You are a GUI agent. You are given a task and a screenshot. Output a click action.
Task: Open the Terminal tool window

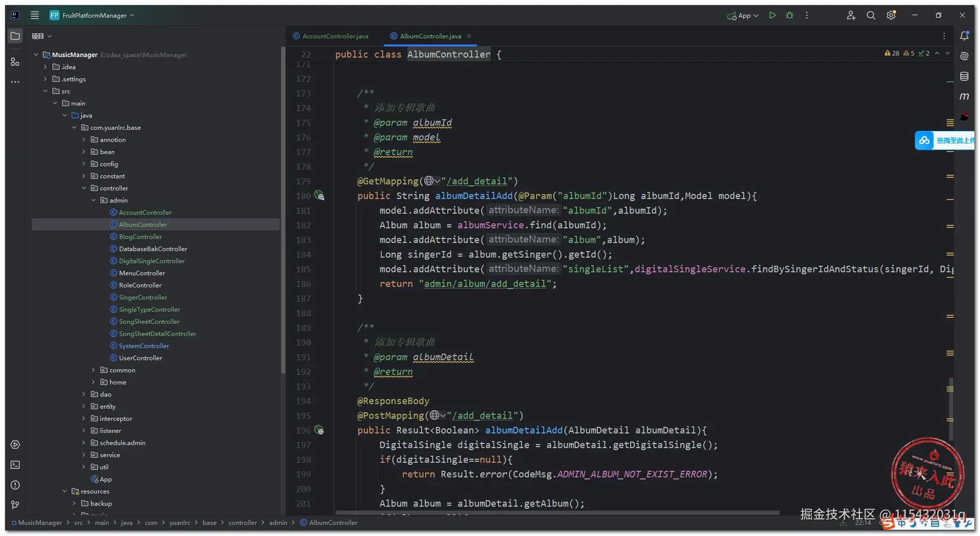(x=15, y=465)
